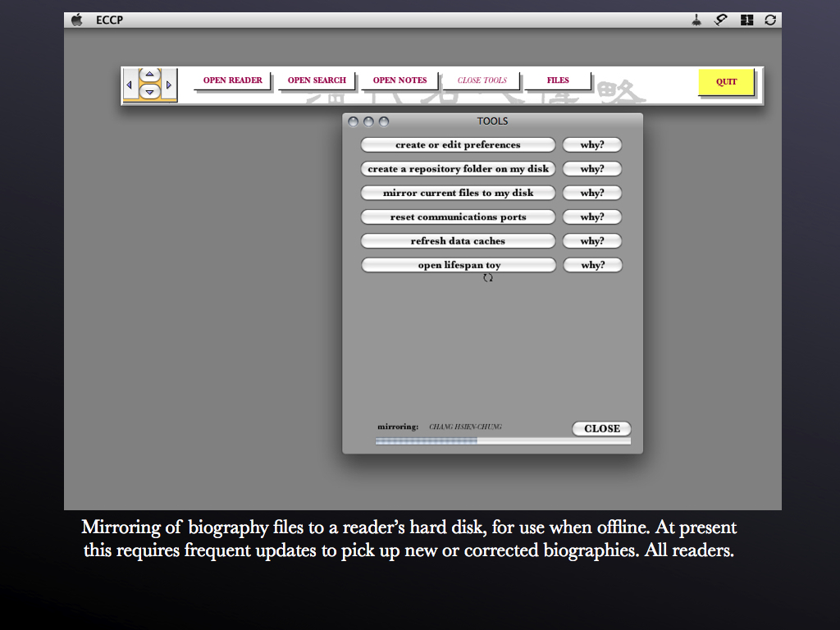The height and width of the screenshot is (630, 840).
Task: Click the CHANG HSIEN-CHUNG mirroring text
Action: tap(465, 427)
